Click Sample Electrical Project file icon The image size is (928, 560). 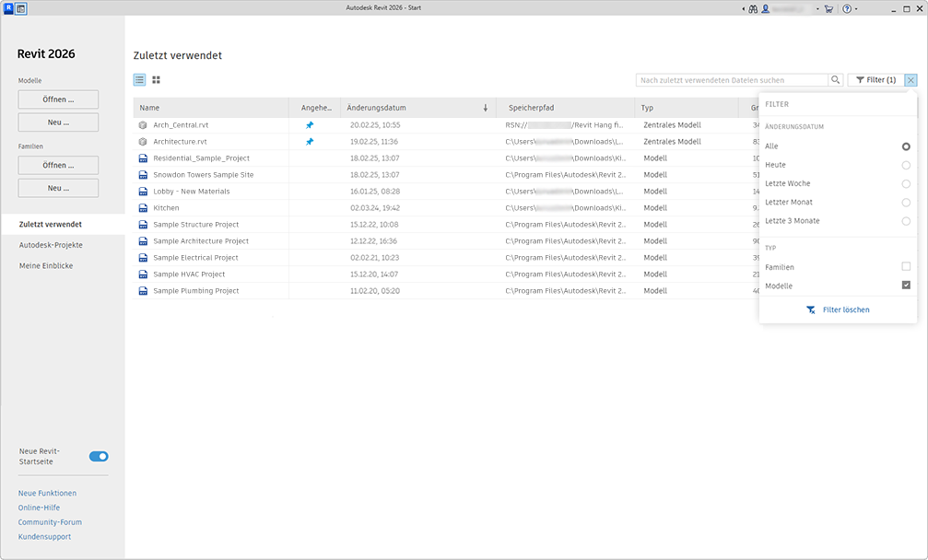tap(143, 258)
